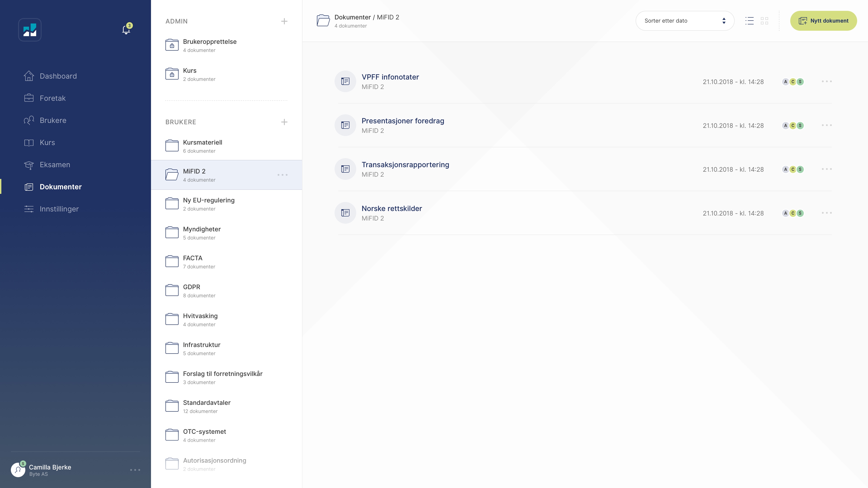868x488 pixels.
Task: Open the Autorisasjonsordning folder
Action: click(x=226, y=465)
